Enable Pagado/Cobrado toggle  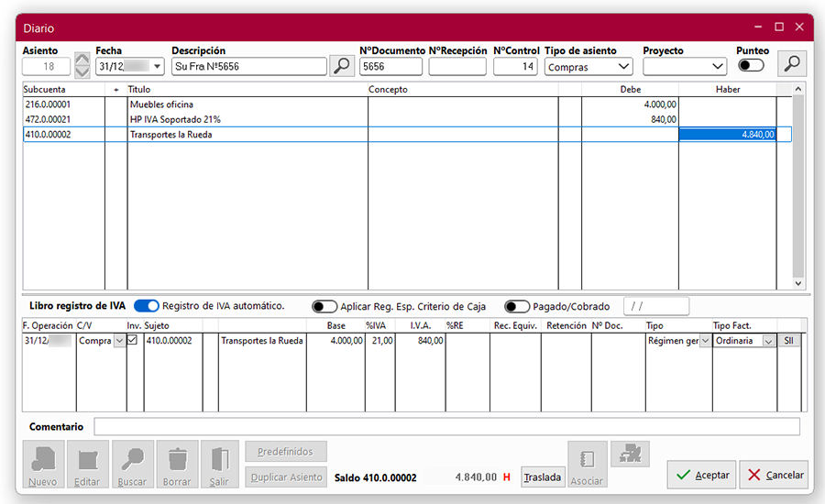(x=516, y=307)
